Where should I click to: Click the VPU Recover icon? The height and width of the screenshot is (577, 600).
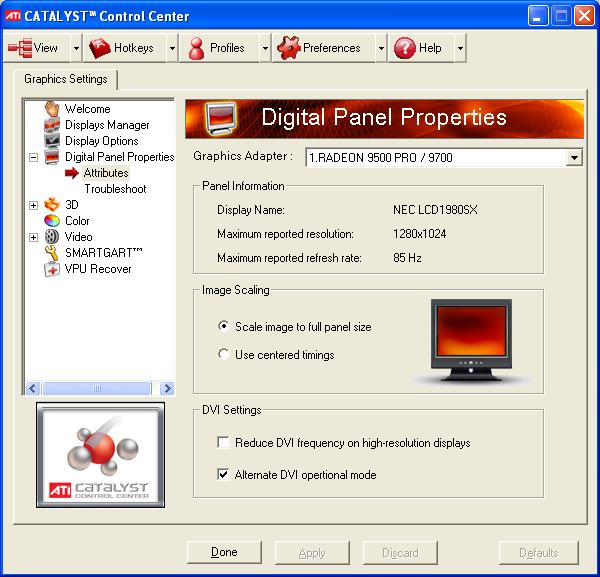[x=52, y=269]
